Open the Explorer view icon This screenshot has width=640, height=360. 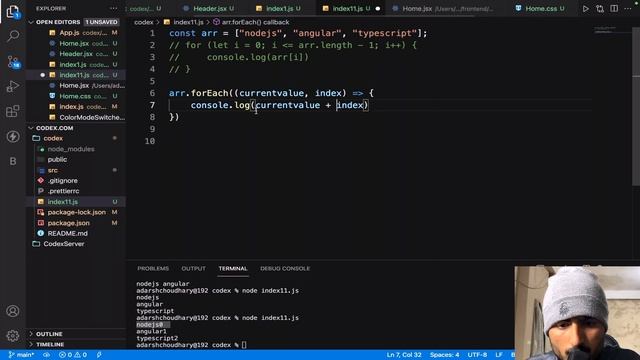click(13, 11)
